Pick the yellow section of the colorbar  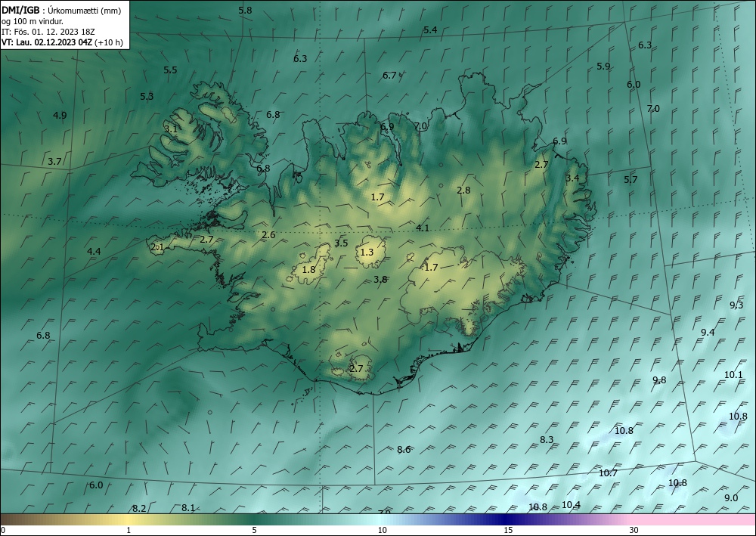pyautogui.click(x=128, y=519)
